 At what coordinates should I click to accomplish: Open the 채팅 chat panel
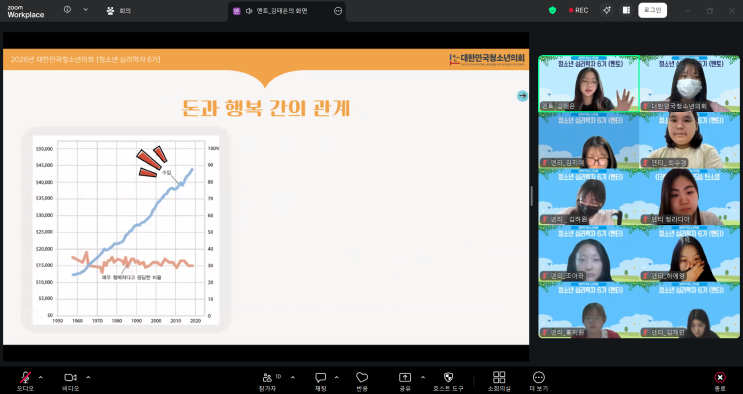click(321, 381)
